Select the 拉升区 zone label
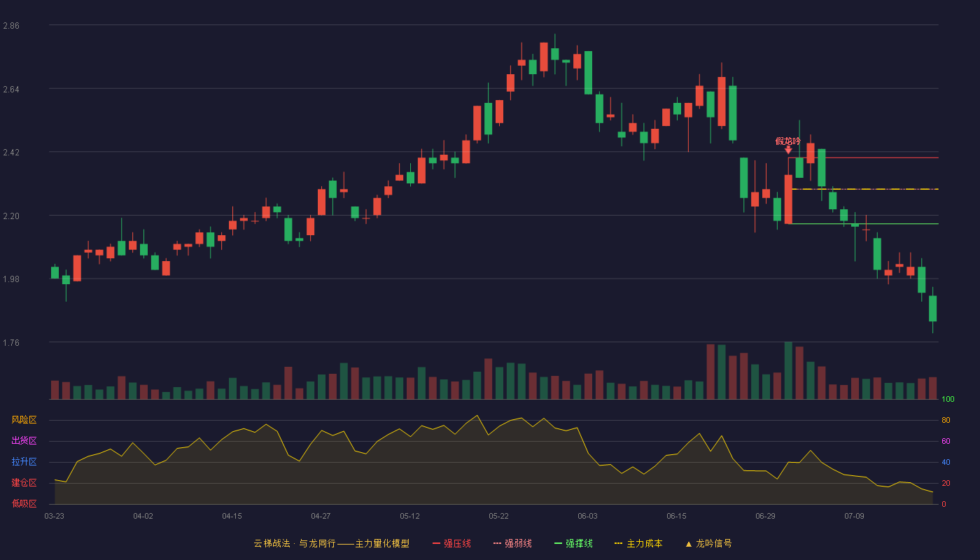 pyautogui.click(x=24, y=462)
